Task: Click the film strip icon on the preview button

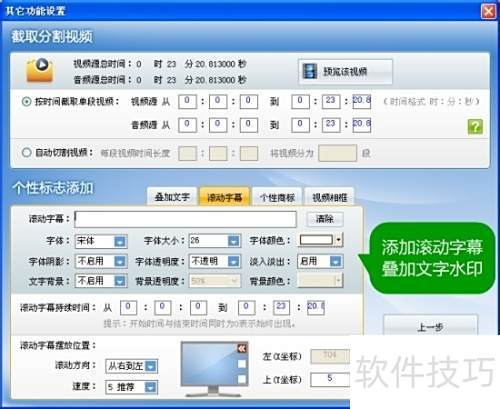Action: click(310, 71)
